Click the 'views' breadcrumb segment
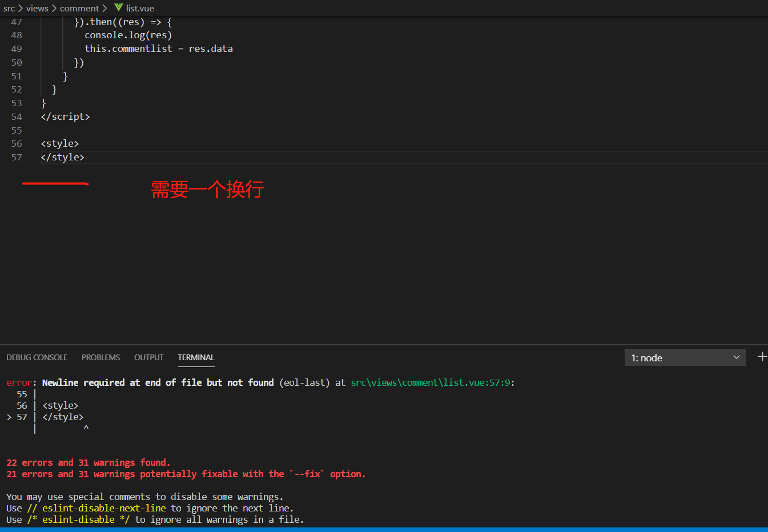The height and width of the screenshot is (532, 768). pos(37,8)
